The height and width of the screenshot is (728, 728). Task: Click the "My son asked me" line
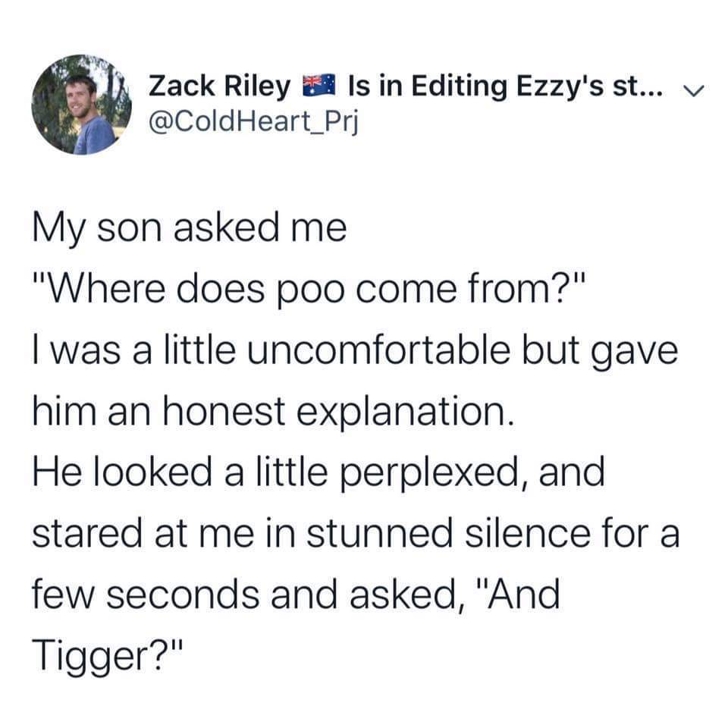190,228
